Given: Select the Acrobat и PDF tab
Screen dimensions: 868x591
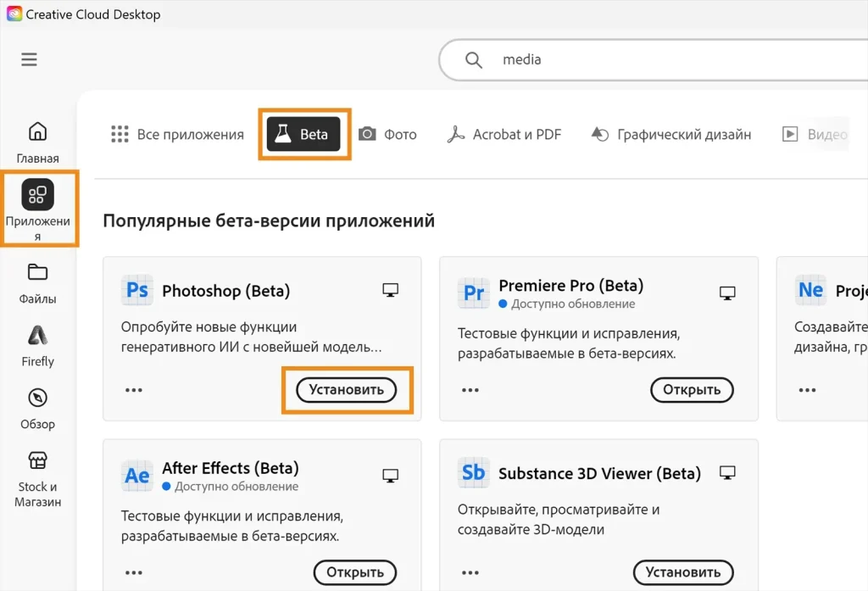Looking at the screenshot, I should point(504,134).
